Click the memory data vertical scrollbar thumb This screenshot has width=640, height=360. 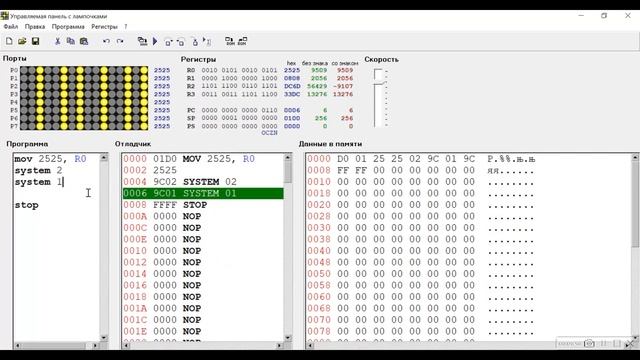(636, 204)
